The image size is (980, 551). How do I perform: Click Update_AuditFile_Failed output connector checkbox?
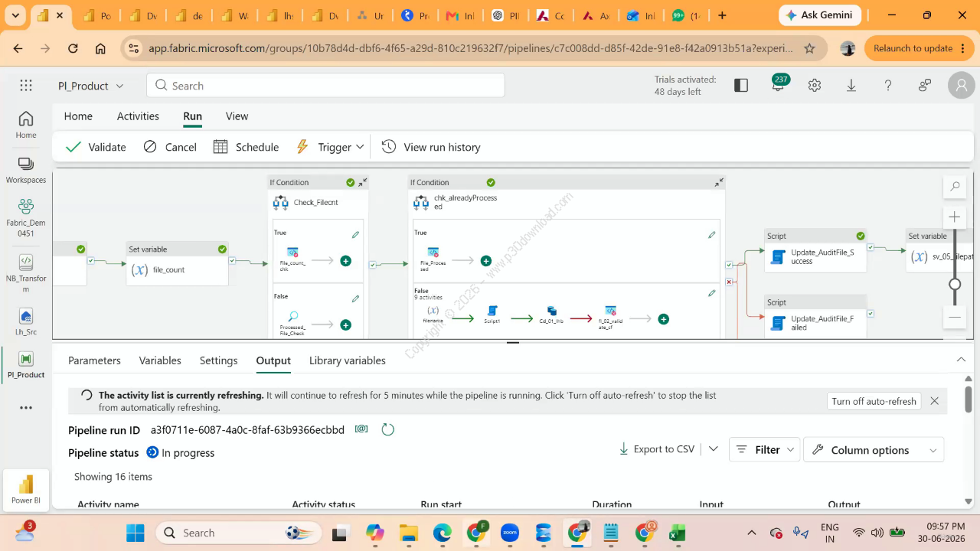pyautogui.click(x=871, y=313)
